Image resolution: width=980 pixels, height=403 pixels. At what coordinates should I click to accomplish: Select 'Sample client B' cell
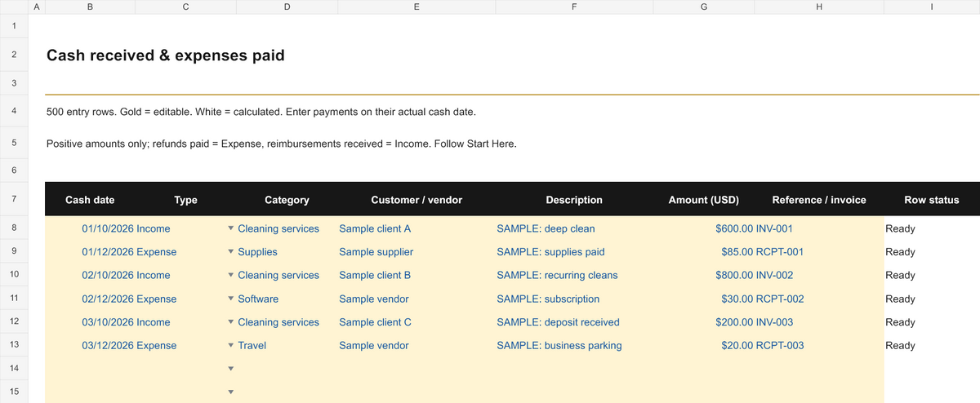pos(416,276)
